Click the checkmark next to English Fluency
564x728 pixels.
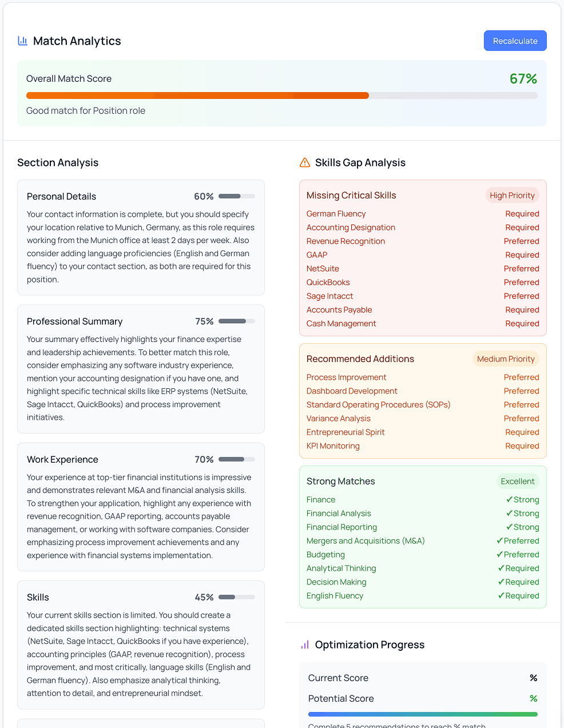(502, 595)
